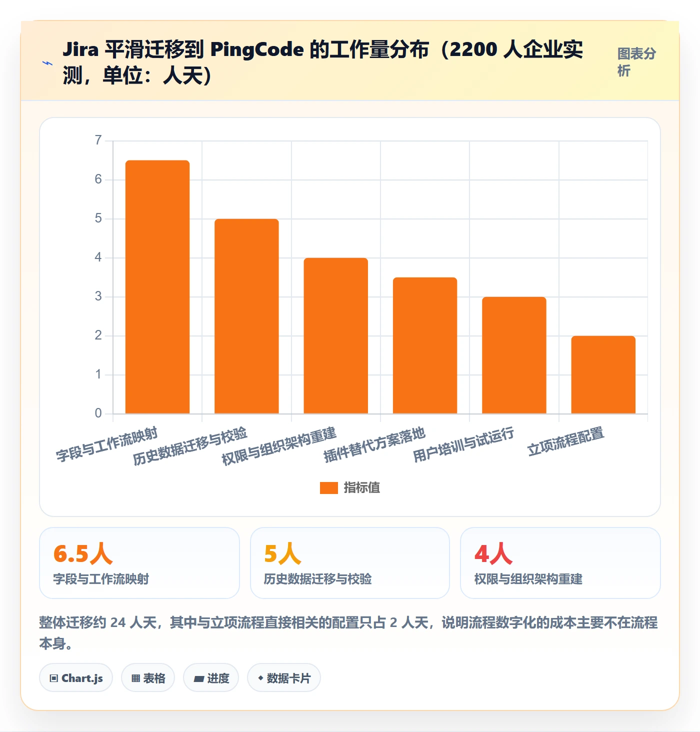This screenshot has width=700, height=732.
Task: Click the x-axis label 用户培训与试运行
Action: click(x=463, y=444)
